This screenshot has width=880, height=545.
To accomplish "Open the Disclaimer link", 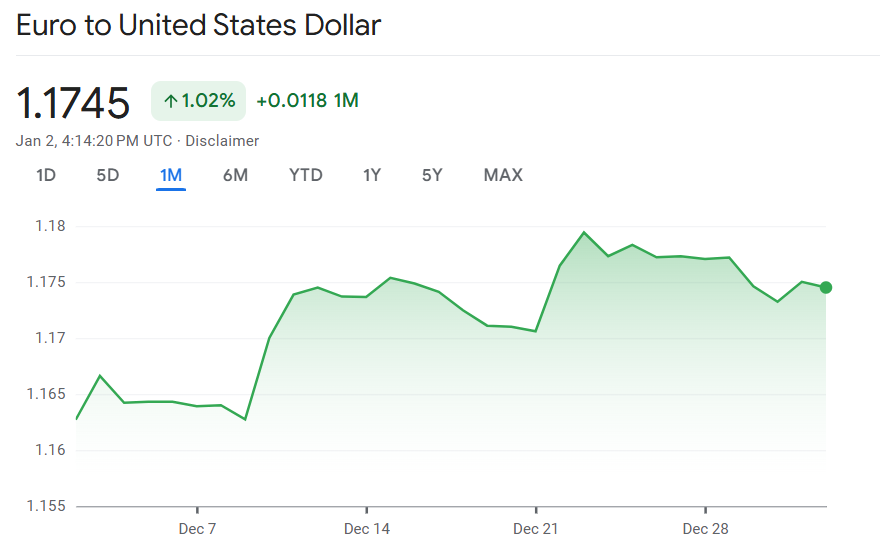I will click(222, 141).
